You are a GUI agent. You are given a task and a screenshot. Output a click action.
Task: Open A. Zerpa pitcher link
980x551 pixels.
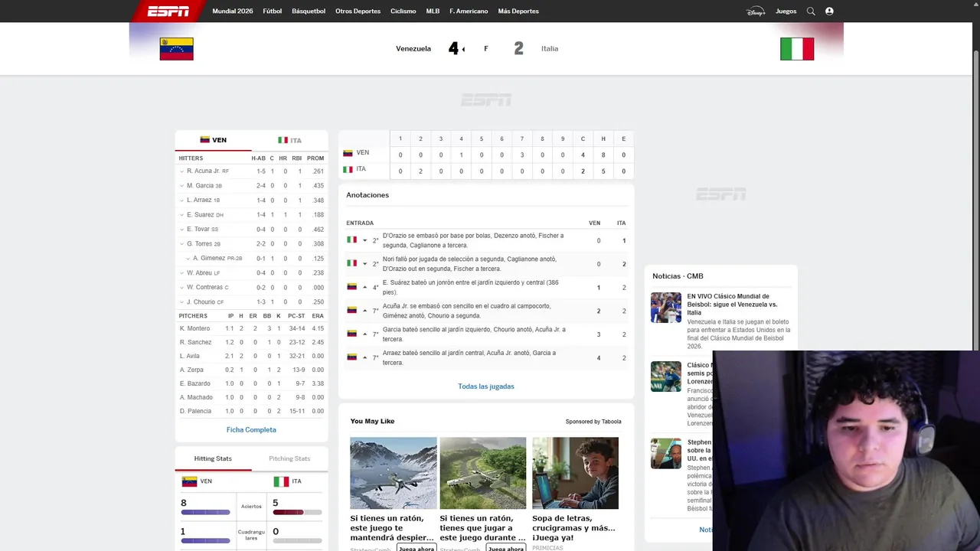[191, 370]
